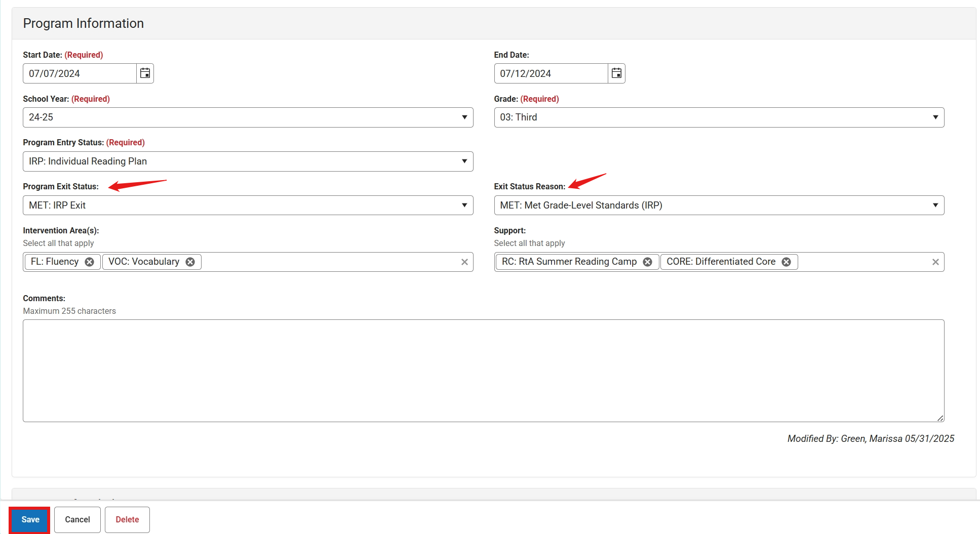Click the Delete button

click(x=127, y=520)
